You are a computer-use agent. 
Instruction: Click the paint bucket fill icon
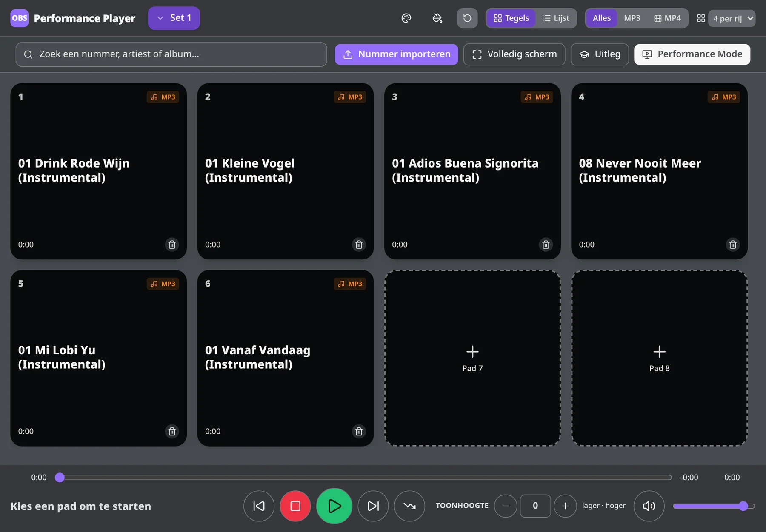point(437,18)
